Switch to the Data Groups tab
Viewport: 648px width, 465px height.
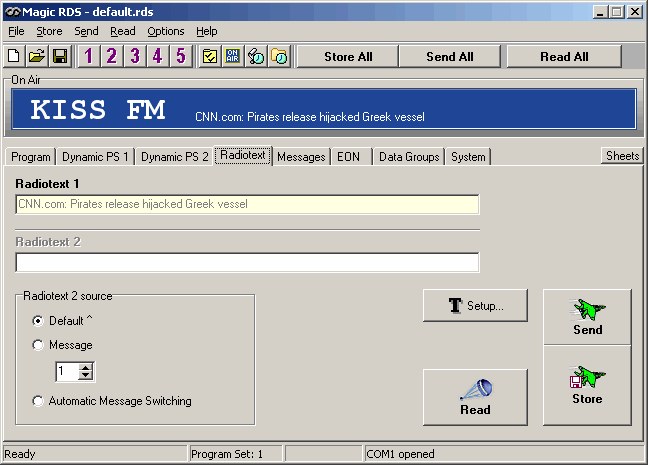pos(409,157)
